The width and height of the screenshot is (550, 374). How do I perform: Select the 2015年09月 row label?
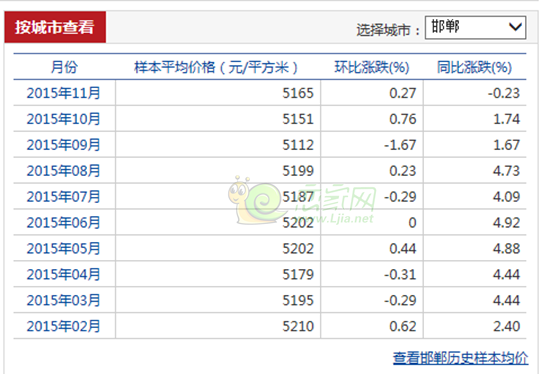(x=63, y=145)
